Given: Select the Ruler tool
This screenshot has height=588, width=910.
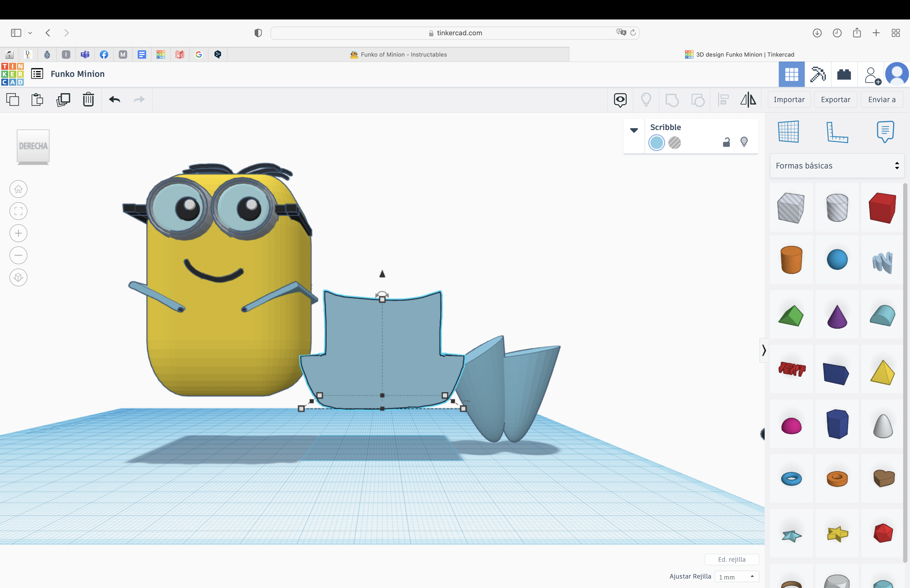Looking at the screenshot, I should pyautogui.click(x=837, y=132).
